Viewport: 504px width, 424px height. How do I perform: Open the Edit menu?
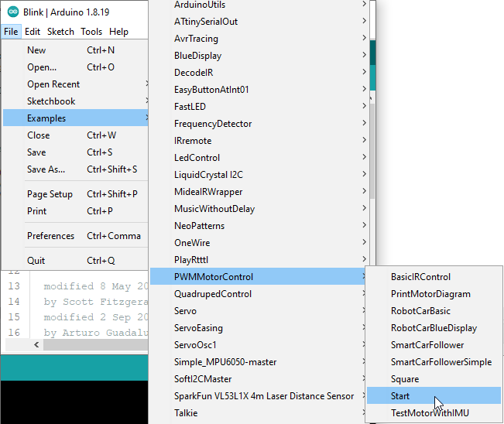(x=33, y=32)
